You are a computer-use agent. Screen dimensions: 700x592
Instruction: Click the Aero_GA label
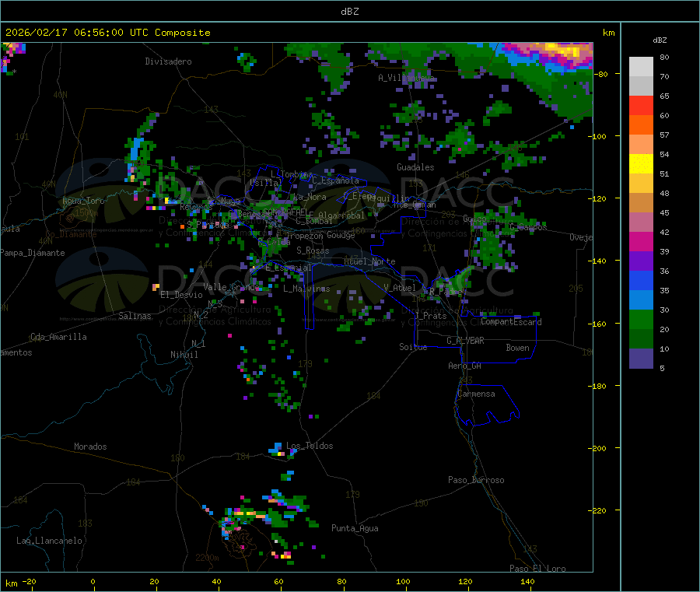coord(465,366)
